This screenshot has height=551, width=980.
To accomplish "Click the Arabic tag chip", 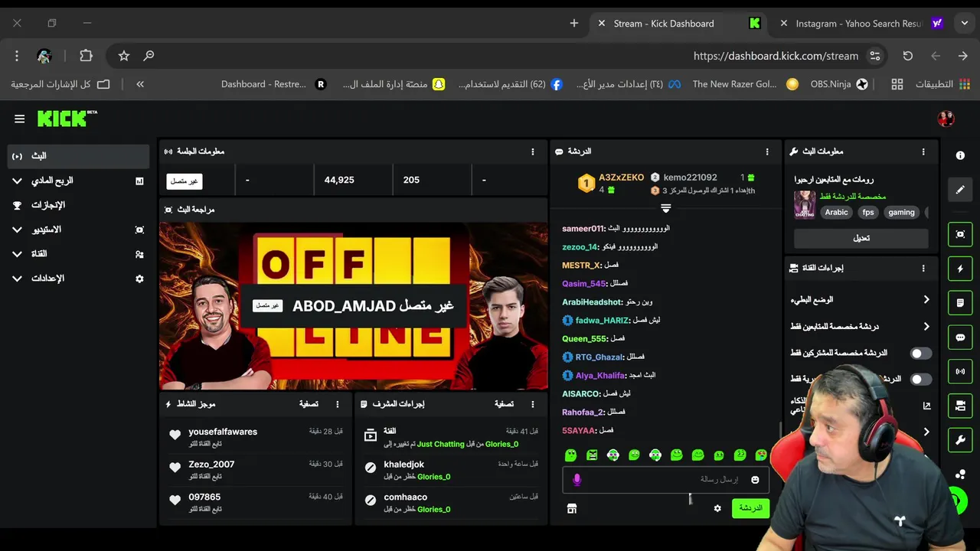I will (x=836, y=213).
